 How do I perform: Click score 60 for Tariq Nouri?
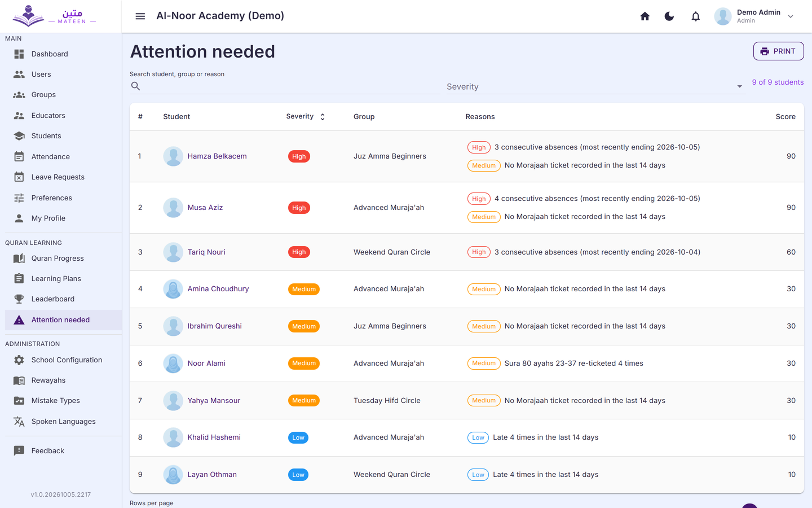791,252
